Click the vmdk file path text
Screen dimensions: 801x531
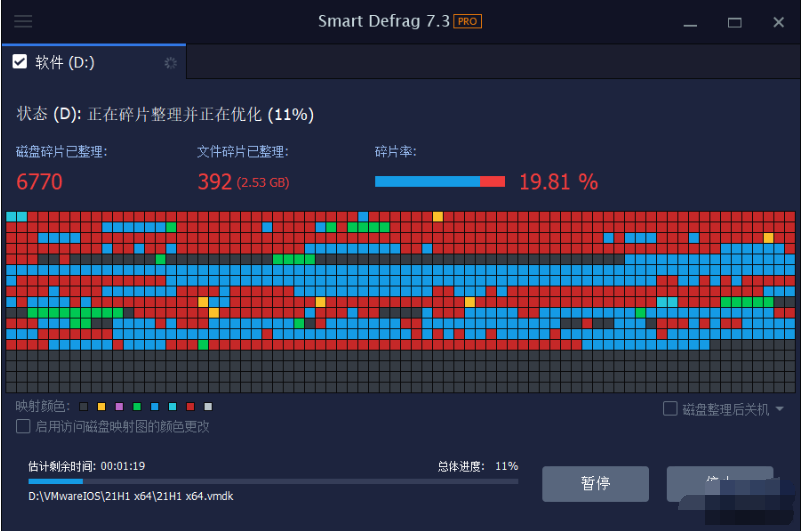(x=131, y=496)
